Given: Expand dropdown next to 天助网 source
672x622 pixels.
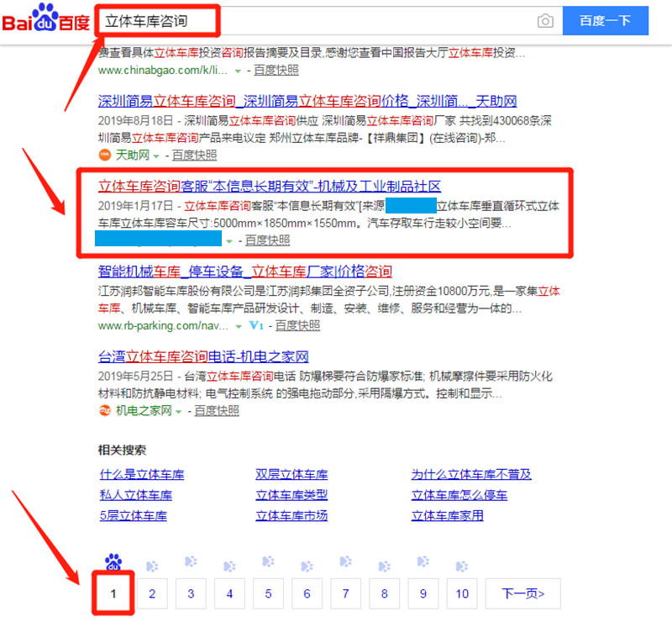Looking at the screenshot, I should pos(156,156).
